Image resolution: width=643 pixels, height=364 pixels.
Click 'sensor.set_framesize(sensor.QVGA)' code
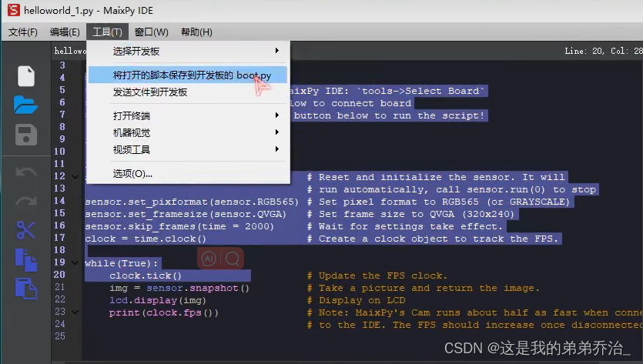pos(186,214)
